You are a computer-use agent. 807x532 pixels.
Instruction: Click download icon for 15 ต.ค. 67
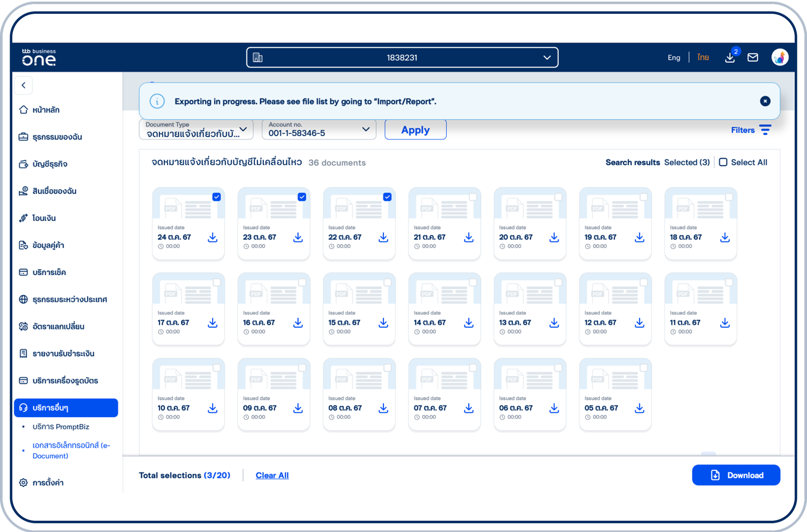pyautogui.click(x=383, y=323)
